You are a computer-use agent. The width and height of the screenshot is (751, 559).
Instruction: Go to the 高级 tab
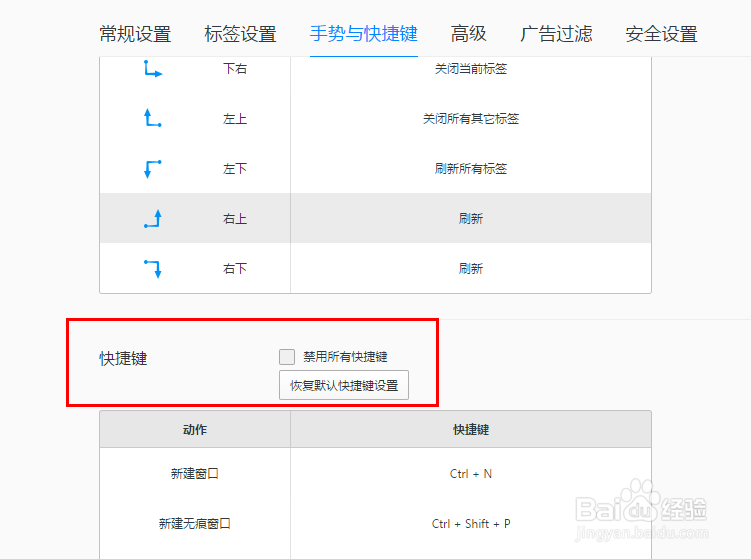click(468, 34)
